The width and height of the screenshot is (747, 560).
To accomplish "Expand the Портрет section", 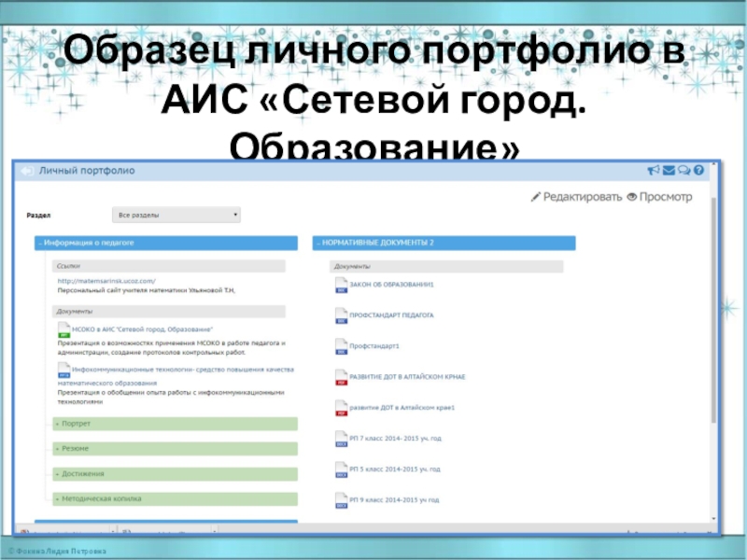I will pos(175,424).
